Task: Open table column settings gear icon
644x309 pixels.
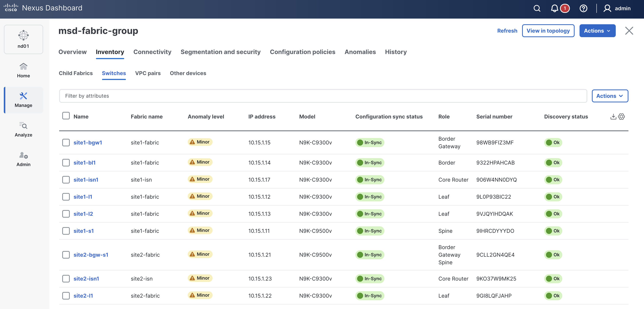Action: coord(621,117)
